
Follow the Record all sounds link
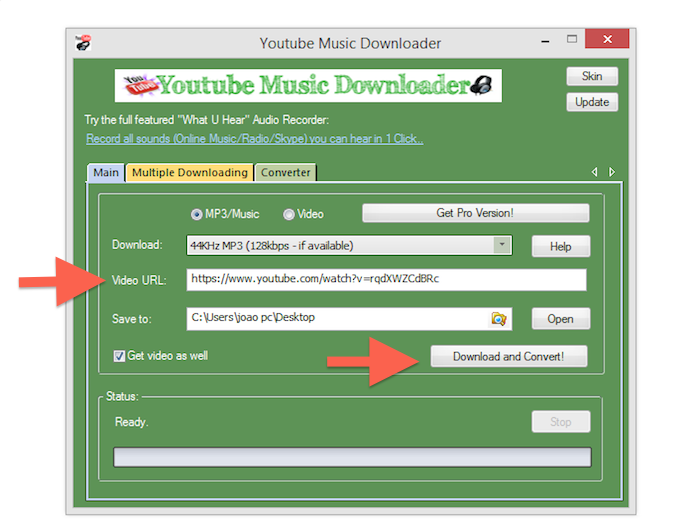pos(254,139)
